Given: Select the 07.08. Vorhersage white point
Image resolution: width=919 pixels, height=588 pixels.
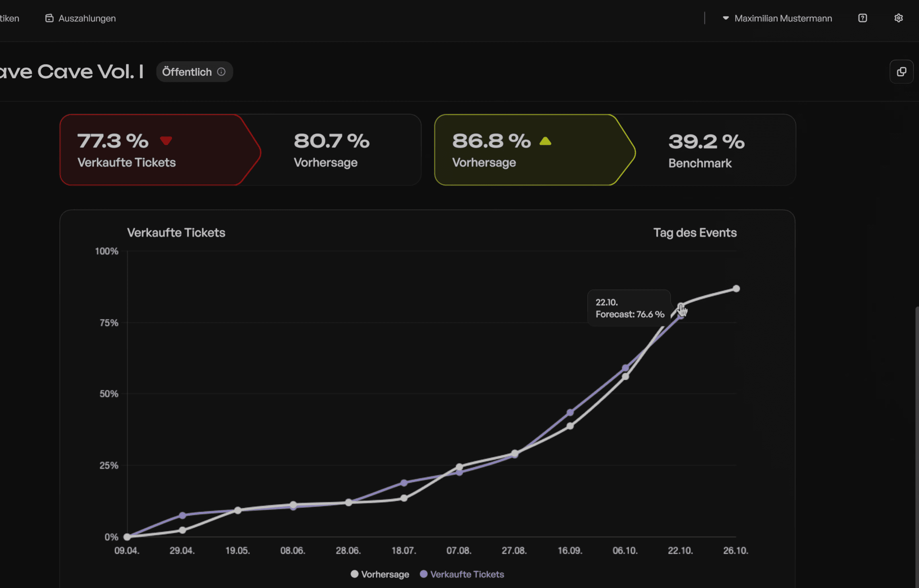Looking at the screenshot, I should (459, 466).
